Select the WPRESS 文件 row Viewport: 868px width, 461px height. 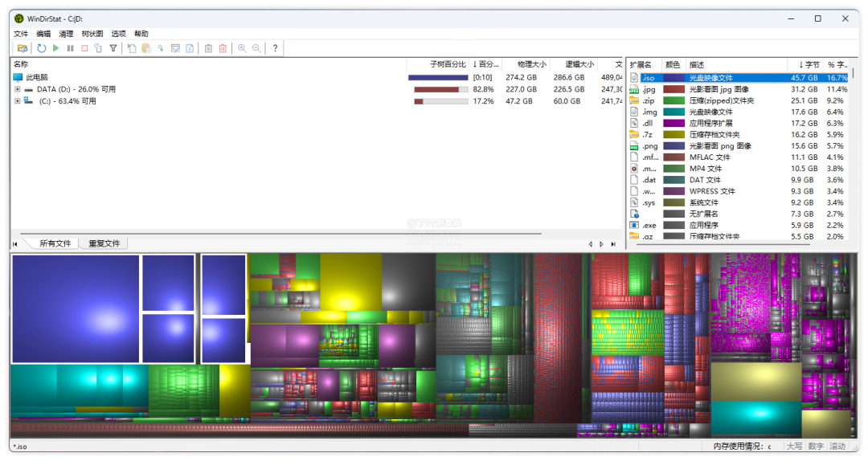(x=739, y=191)
